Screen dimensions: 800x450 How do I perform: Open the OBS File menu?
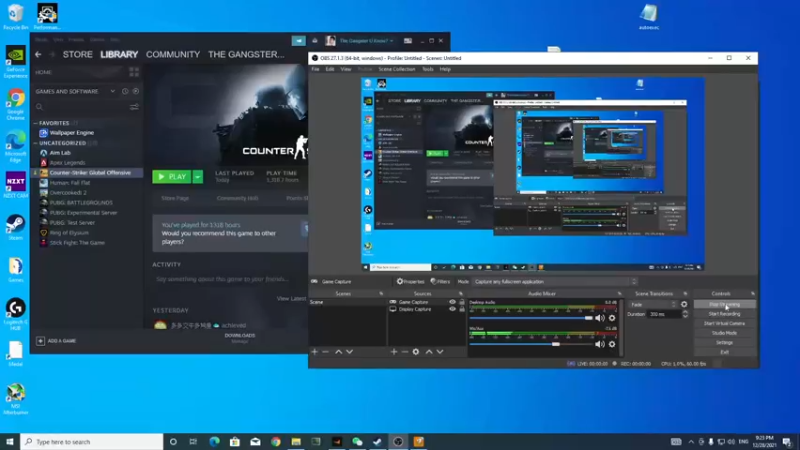(315, 69)
